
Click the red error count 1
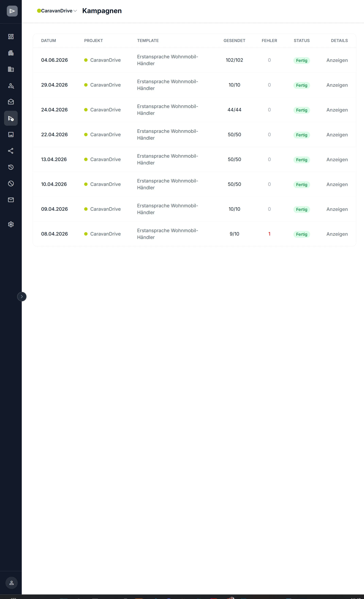pyautogui.click(x=269, y=234)
